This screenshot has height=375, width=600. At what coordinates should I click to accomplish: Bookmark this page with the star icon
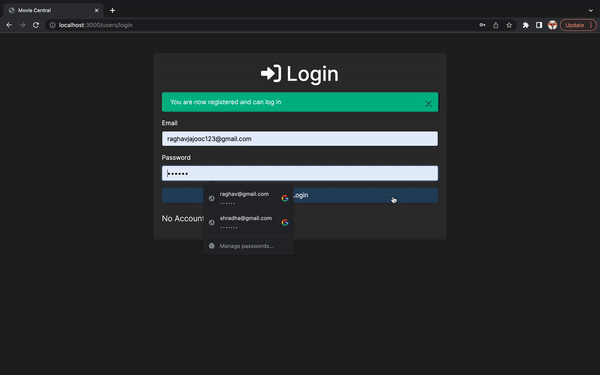509,25
